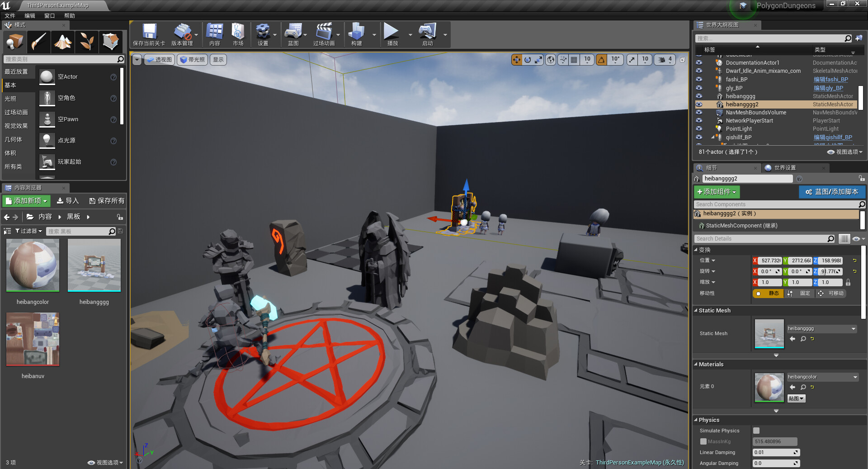Click the 带光照 view mode button
The image size is (868, 469).
[x=193, y=60]
